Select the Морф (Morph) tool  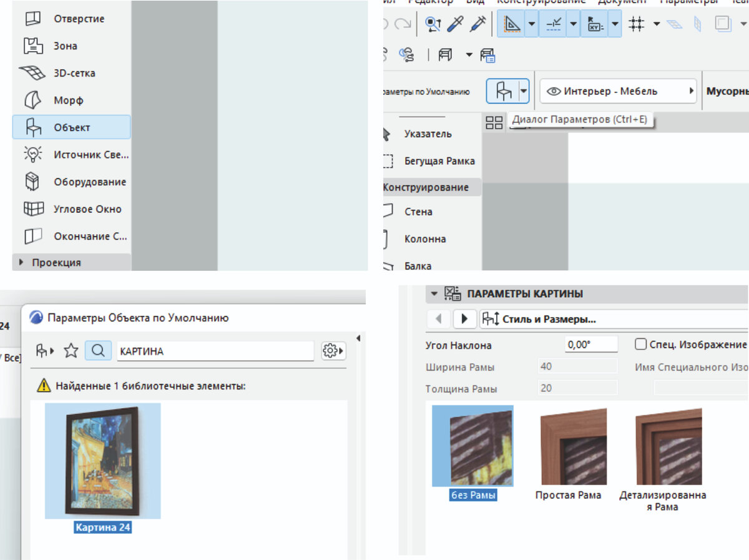tap(71, 101)
